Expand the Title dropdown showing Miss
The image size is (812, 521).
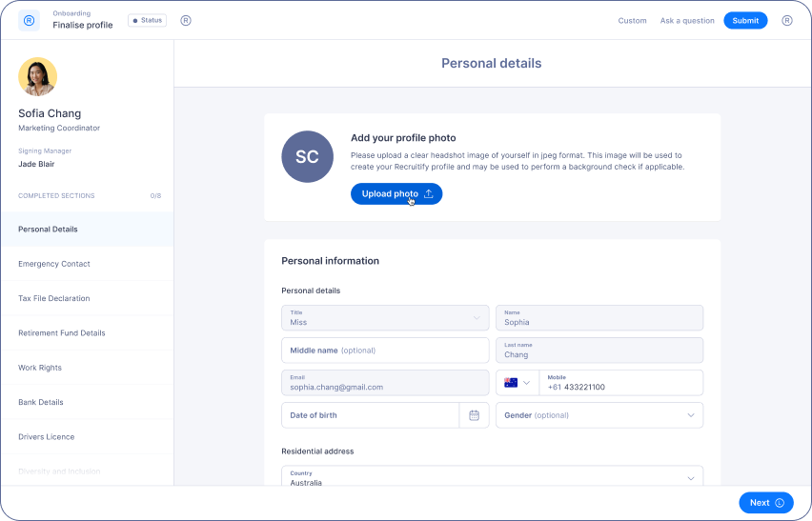pos(385,318)
